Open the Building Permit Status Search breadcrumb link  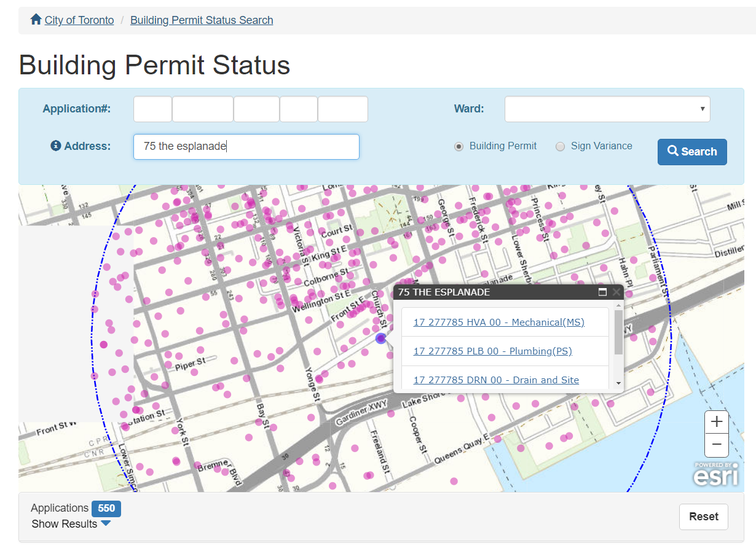coord(202,20)
